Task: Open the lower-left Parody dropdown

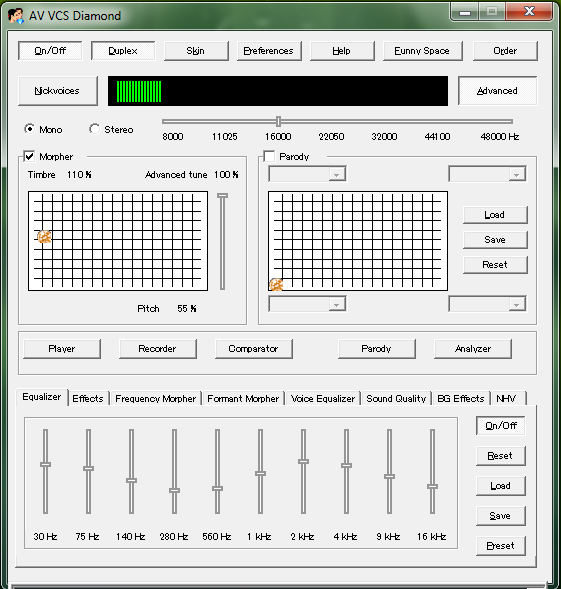Action: [x=307, y=304]
